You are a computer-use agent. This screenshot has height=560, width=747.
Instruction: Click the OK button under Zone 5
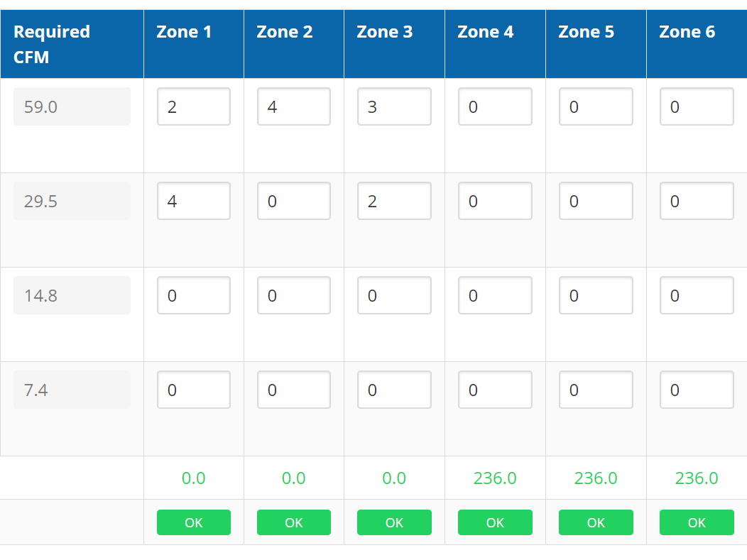click(596, 522)
